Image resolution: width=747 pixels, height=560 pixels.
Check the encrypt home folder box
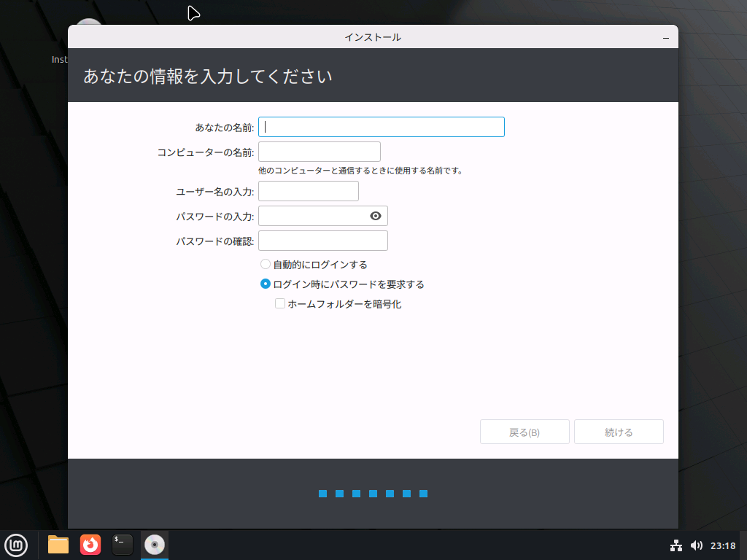click(279, 303)
